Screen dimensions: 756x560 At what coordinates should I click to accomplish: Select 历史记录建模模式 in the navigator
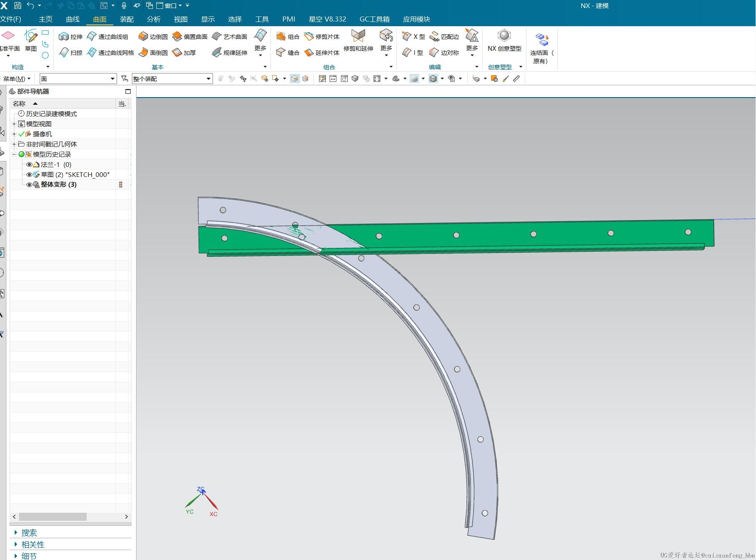pyautogui.click(x=51, y=114)
